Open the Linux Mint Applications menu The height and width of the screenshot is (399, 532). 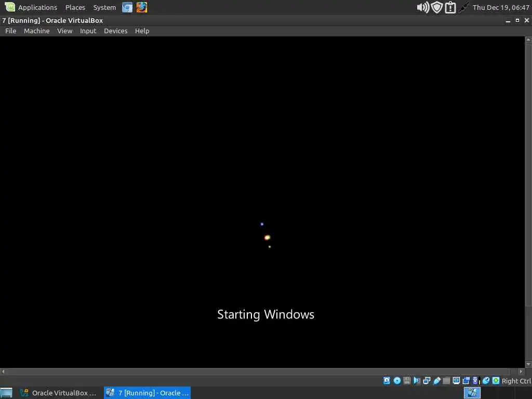pyautogui.click(x=31, y=7)
